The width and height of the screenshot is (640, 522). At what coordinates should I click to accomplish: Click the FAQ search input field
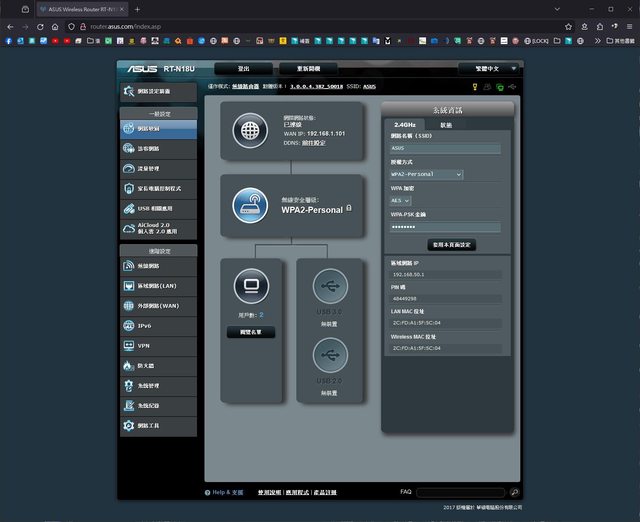tap(461, 493)
